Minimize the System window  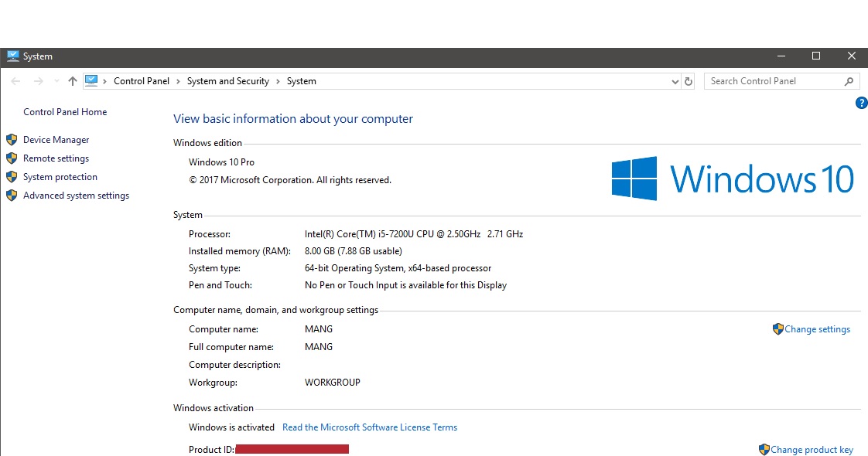coord(781,56)
